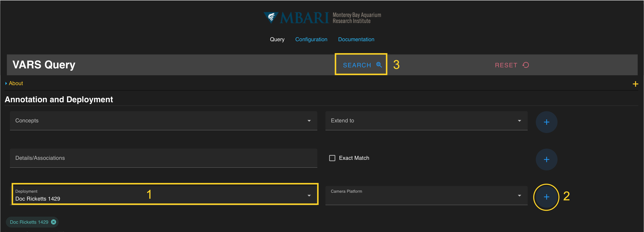This screenshot has width=644, height=232.
Task: Expand the Deployment dropdown arrow
Action: coord(309,195)
